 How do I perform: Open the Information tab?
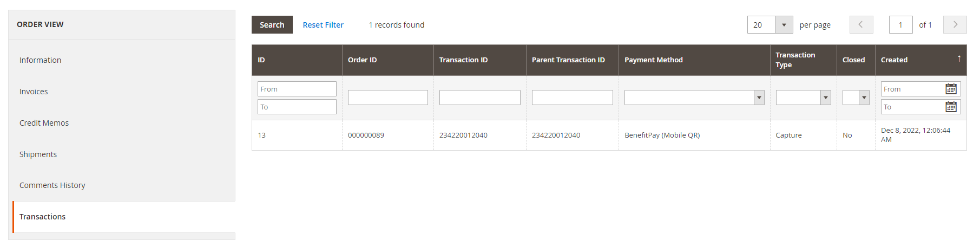41,60
